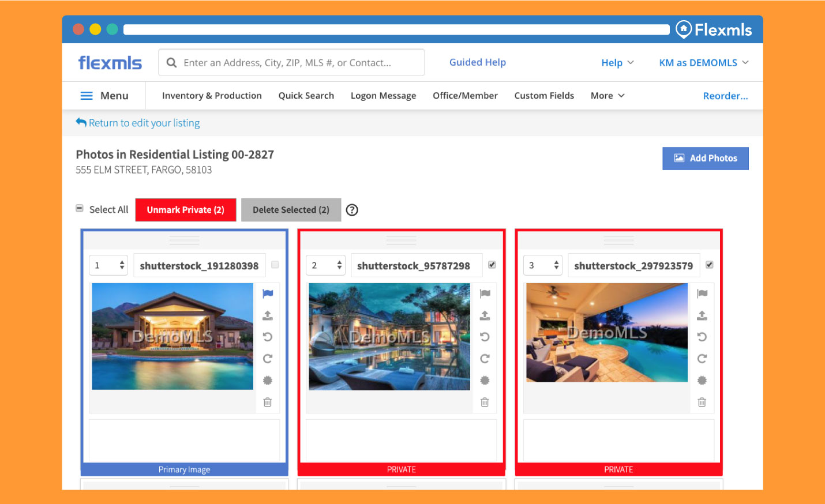Click Delete Selected (2) button
Viewport: 825px width, 504px height.
pyautogui.click(x=291, y=210)
